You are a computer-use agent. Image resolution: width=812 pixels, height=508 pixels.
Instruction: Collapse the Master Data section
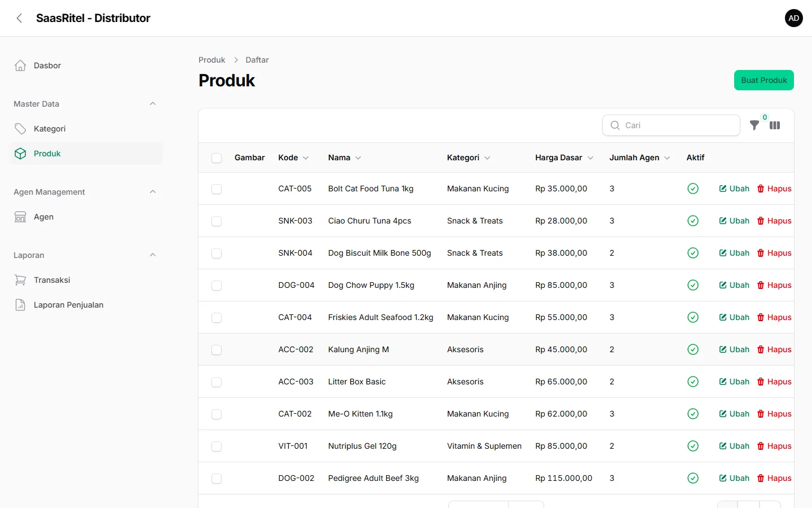click(153, 104)
